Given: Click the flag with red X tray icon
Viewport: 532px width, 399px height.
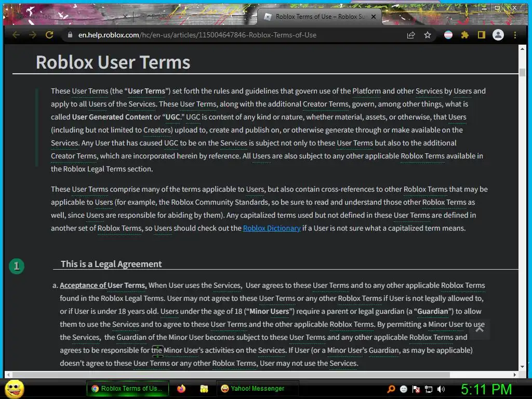Looking at the screenshot, I should (x=416, y=389).
